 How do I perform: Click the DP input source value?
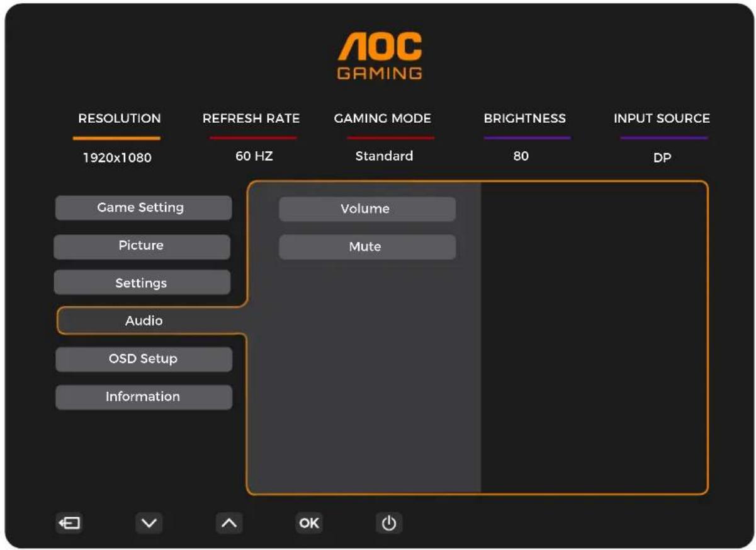pos(662,158)
